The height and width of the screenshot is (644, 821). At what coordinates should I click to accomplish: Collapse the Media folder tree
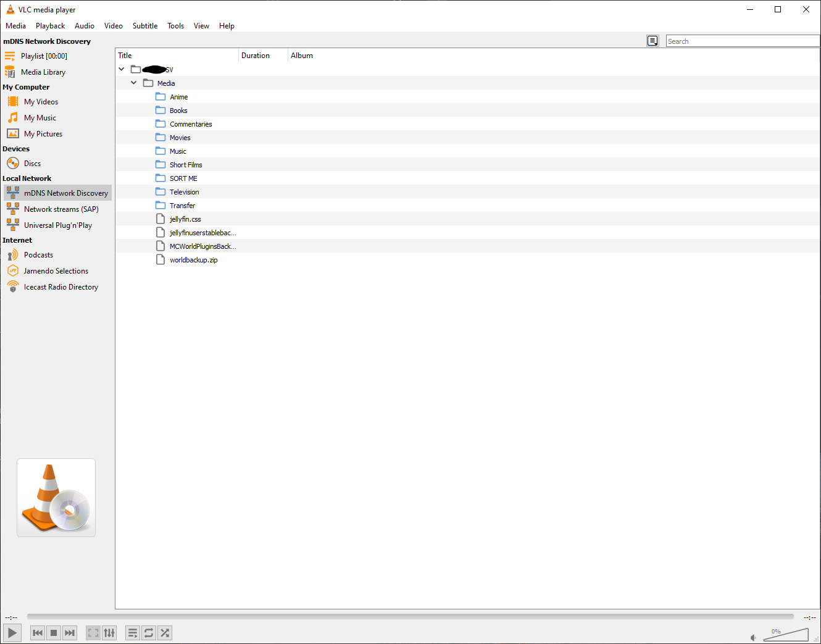click(134, 83)
